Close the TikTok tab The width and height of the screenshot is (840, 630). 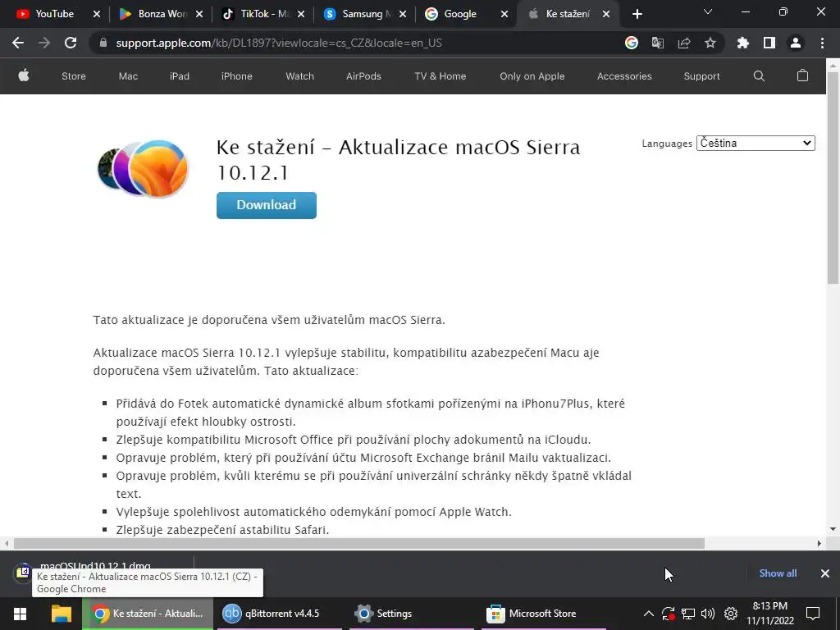301,14
